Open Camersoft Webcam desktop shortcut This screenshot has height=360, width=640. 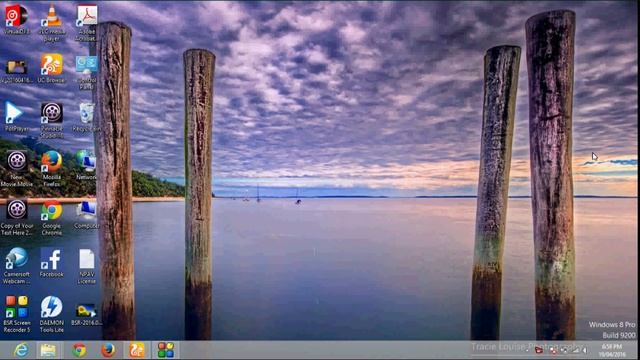pyautogui.click(x=17, y=265)
